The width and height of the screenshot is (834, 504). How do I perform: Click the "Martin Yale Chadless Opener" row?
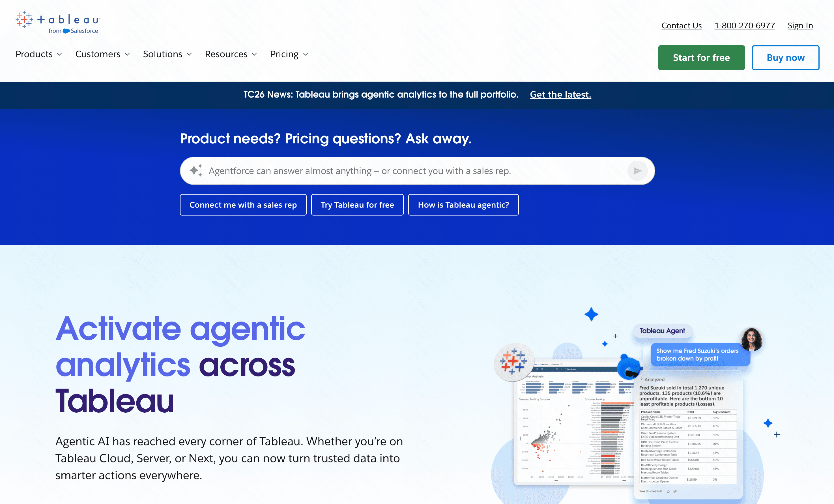pyautogui.click(x=688, y=479)
